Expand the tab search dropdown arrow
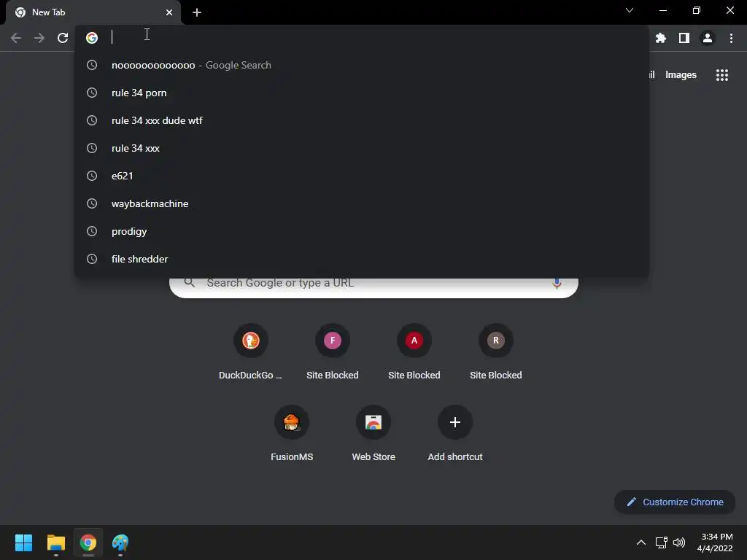The image size is (747, 560). click(x=630, y=10)
